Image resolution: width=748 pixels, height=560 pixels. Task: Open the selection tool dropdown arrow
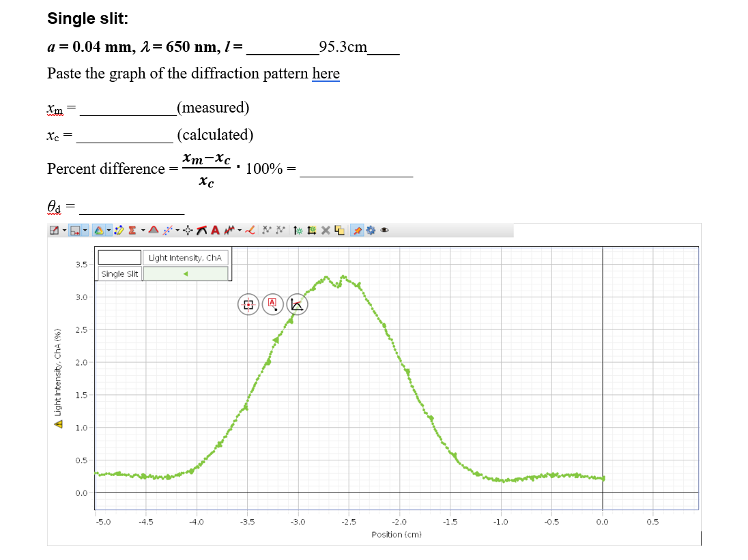64,230
